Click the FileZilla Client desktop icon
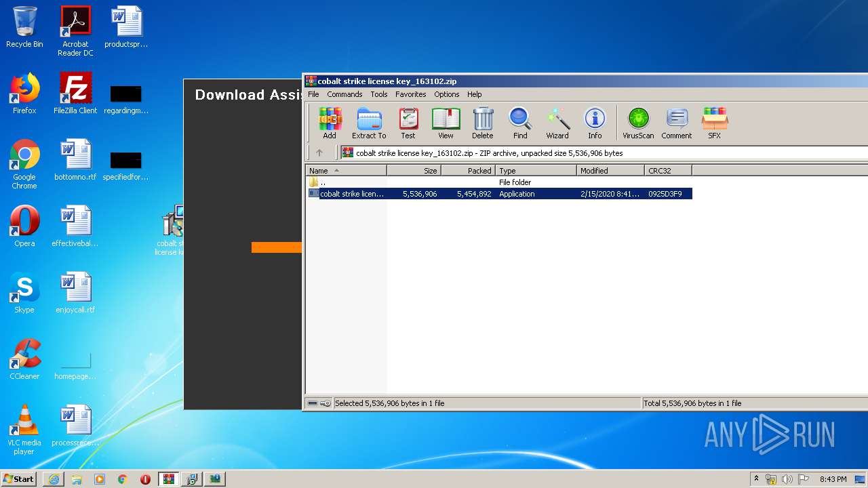Image resolution: width=868 pixels, height=488 pixels. click(75, 94)
